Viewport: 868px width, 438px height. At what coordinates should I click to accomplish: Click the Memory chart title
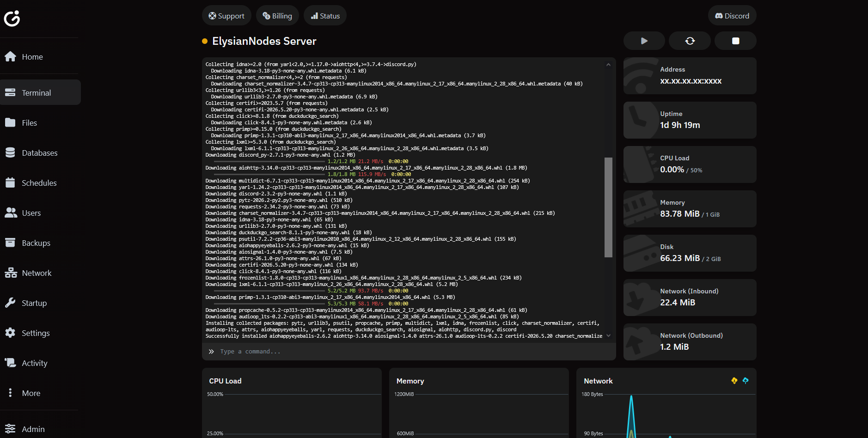pos(410,381)
